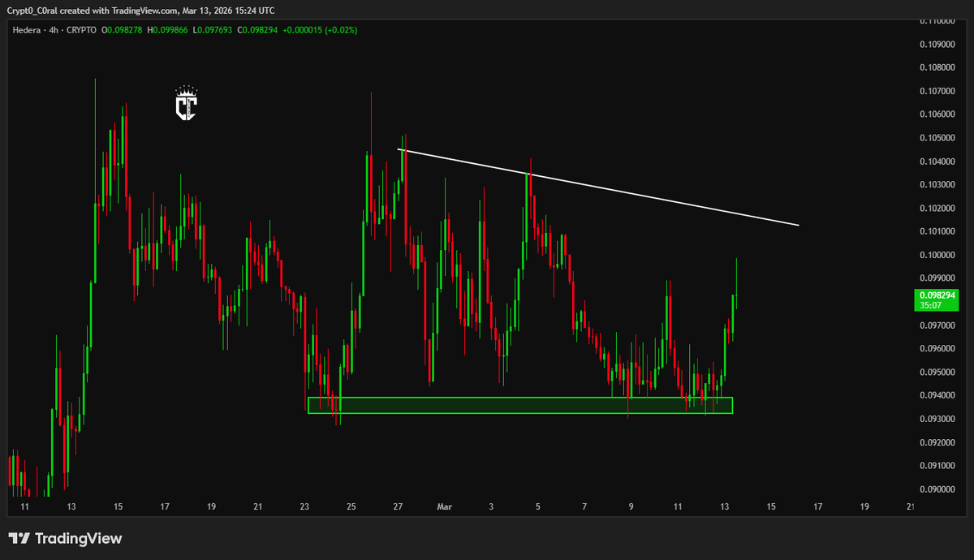Click the 21 date label next to 23

(x=257, y=507)
